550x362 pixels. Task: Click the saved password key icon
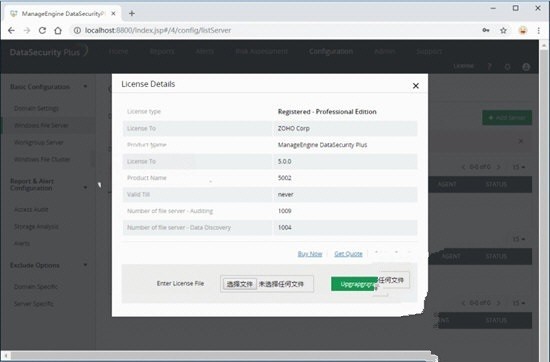tap(486, 31)
